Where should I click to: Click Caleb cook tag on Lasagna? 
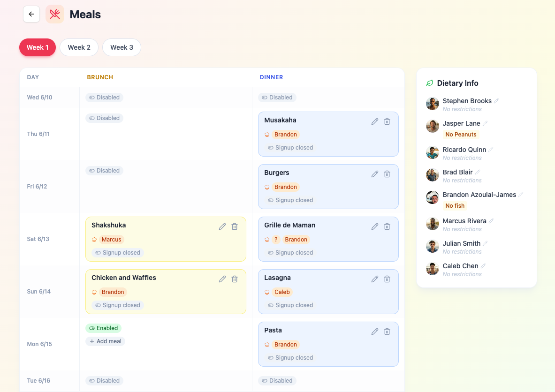282,292
